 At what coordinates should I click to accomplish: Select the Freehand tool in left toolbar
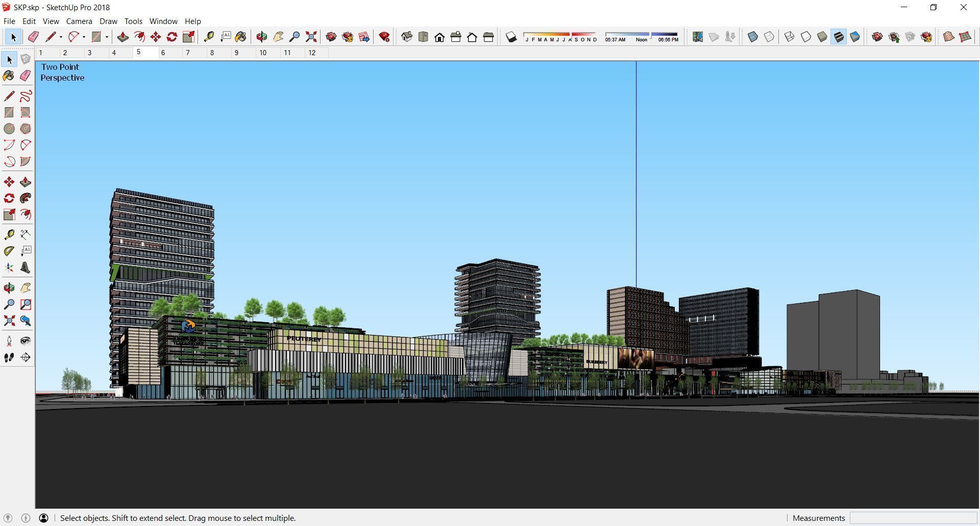click(x=26, y=96)
